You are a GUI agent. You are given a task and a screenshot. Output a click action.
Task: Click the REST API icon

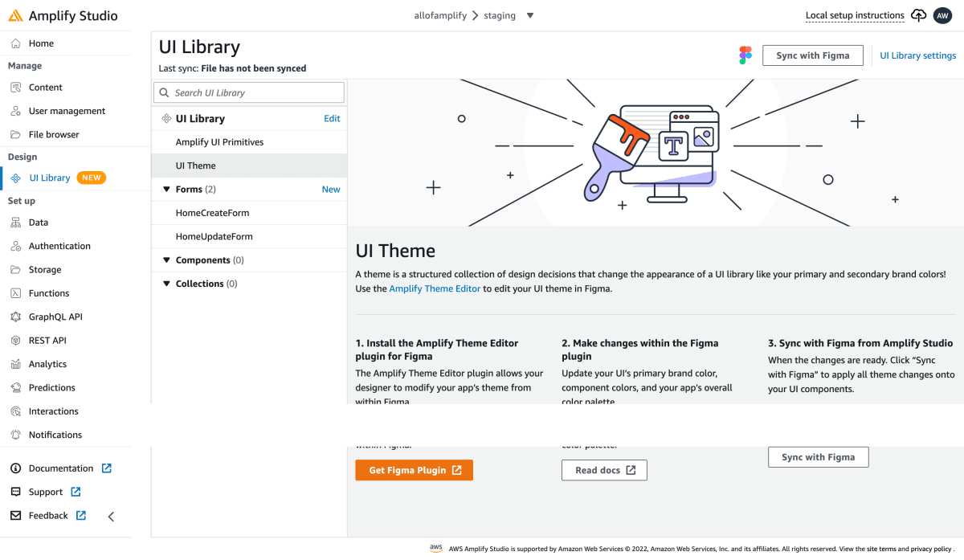point(16,341)
